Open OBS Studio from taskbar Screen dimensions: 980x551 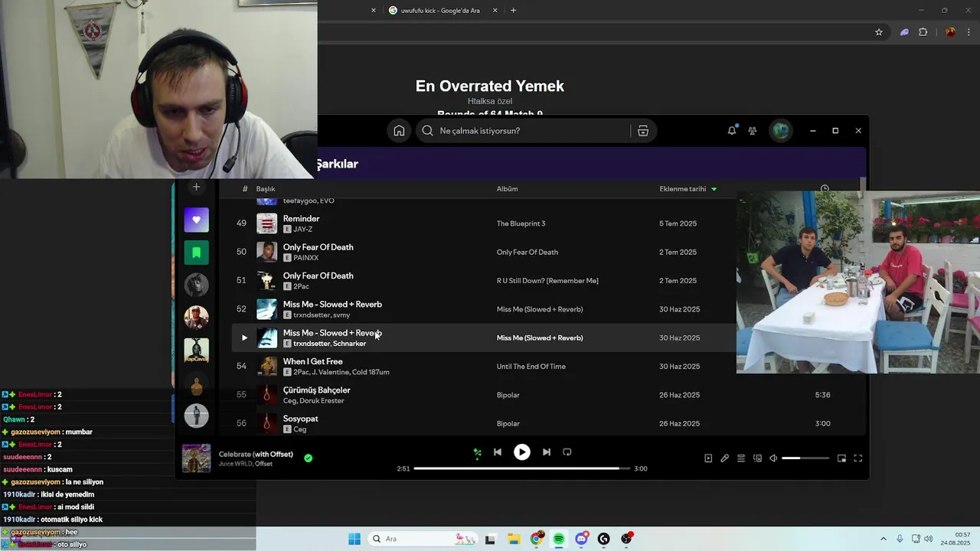(x=627, y=539)
